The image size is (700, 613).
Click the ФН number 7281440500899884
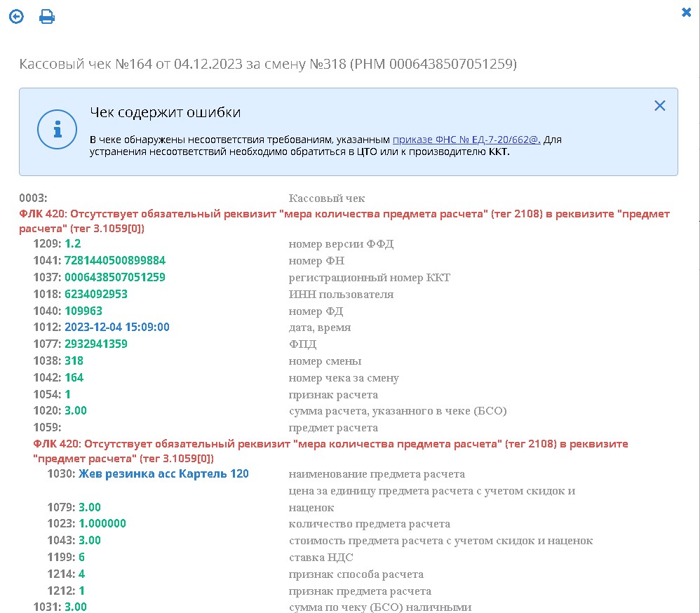(115, 260)
